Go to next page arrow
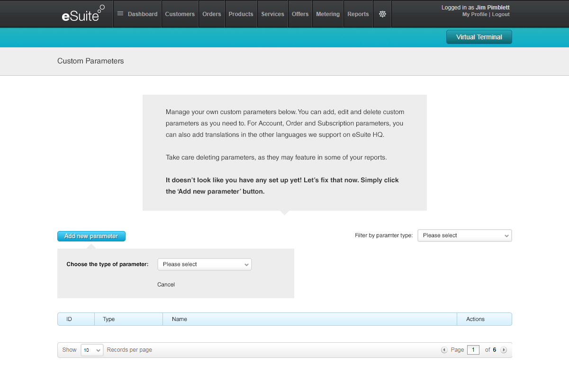 pos(504,350)
